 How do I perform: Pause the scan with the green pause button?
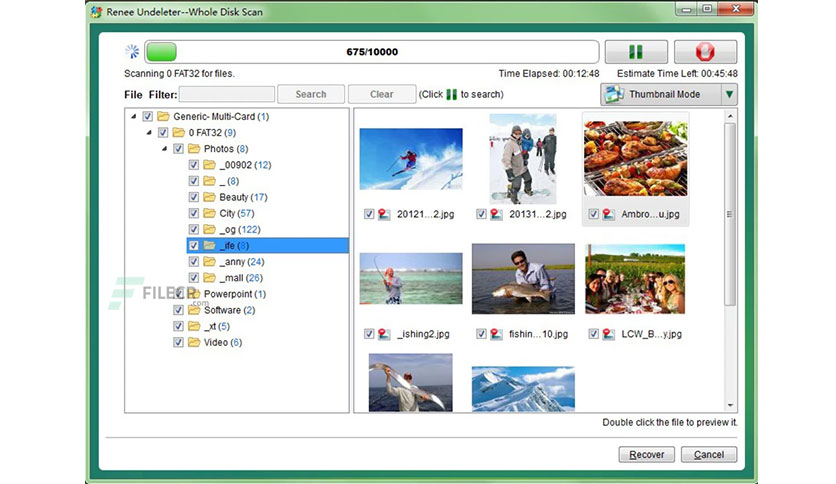pyautogui.click(x=636, y=52)
